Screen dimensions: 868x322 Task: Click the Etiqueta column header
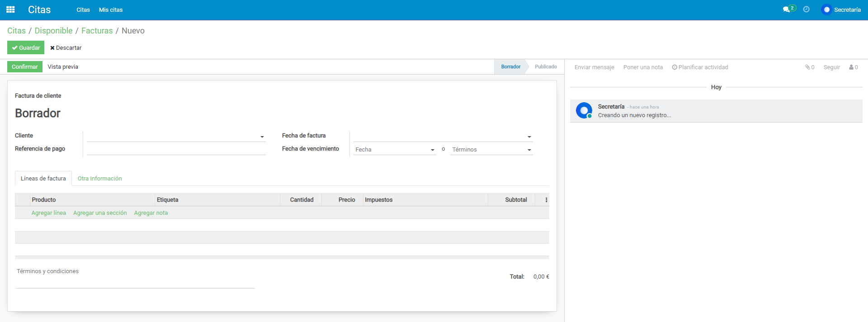217,200
